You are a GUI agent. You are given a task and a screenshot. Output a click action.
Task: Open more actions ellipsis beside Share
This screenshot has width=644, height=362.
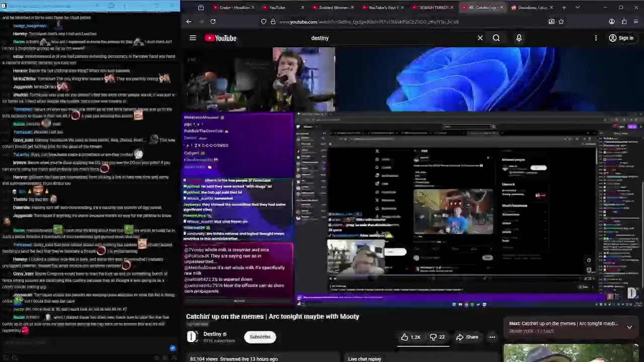coord(492,337)
